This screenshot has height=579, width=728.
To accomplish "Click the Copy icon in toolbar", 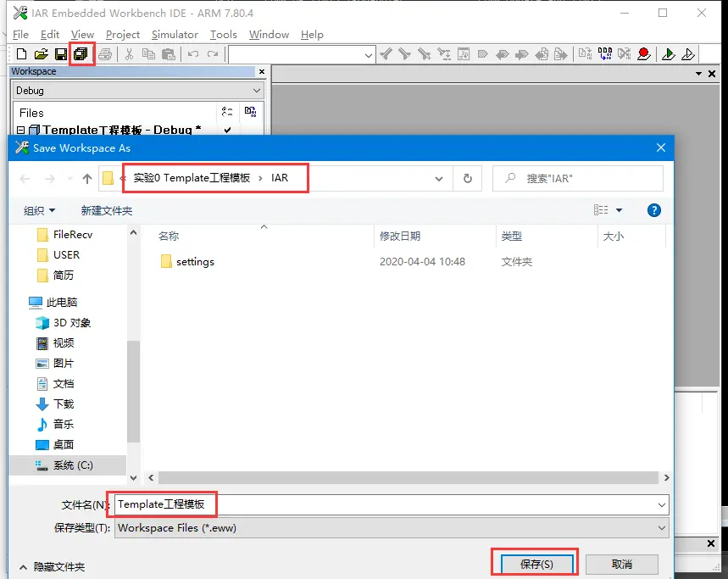I will click(x=148, y=54).
